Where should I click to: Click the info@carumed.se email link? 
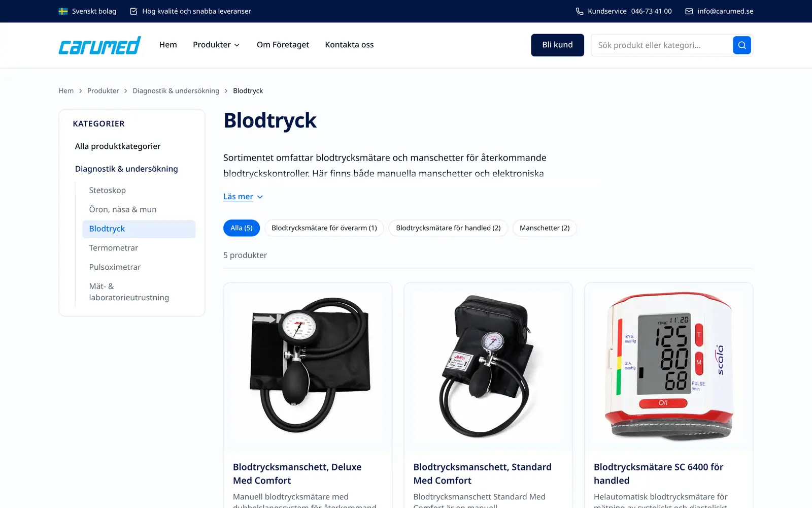pyautogui.click(x=725, y=11)
